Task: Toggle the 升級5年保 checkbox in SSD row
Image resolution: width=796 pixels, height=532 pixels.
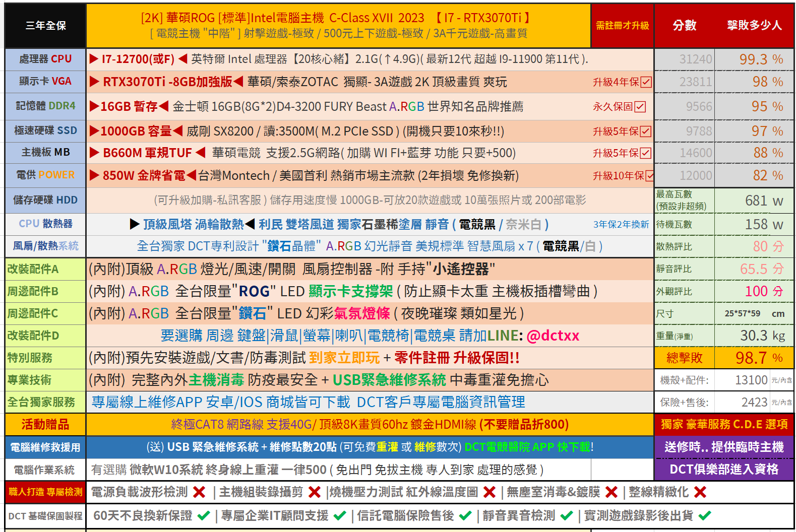Action: coord(645,131)
